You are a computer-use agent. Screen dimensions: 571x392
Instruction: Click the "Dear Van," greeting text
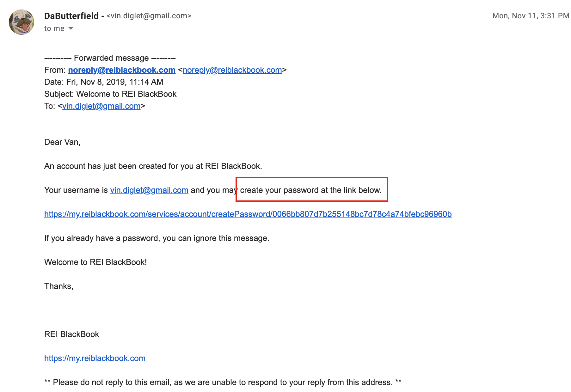(x=62, y=142)
